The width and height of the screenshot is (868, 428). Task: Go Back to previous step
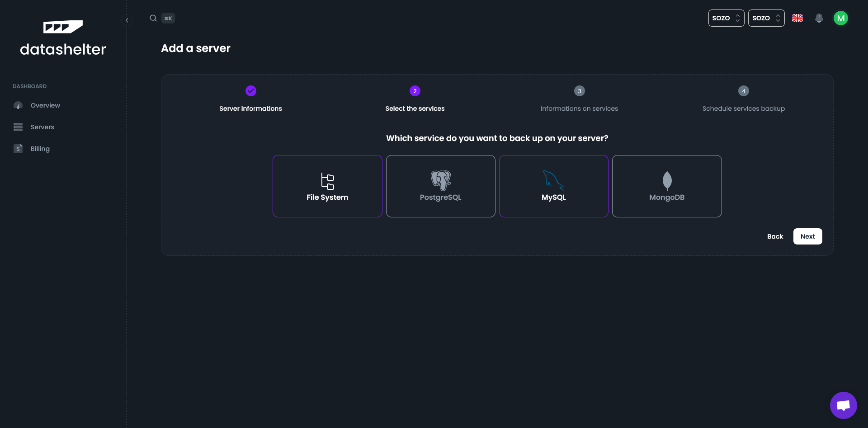pyautogui.click(x=775, y=236)
